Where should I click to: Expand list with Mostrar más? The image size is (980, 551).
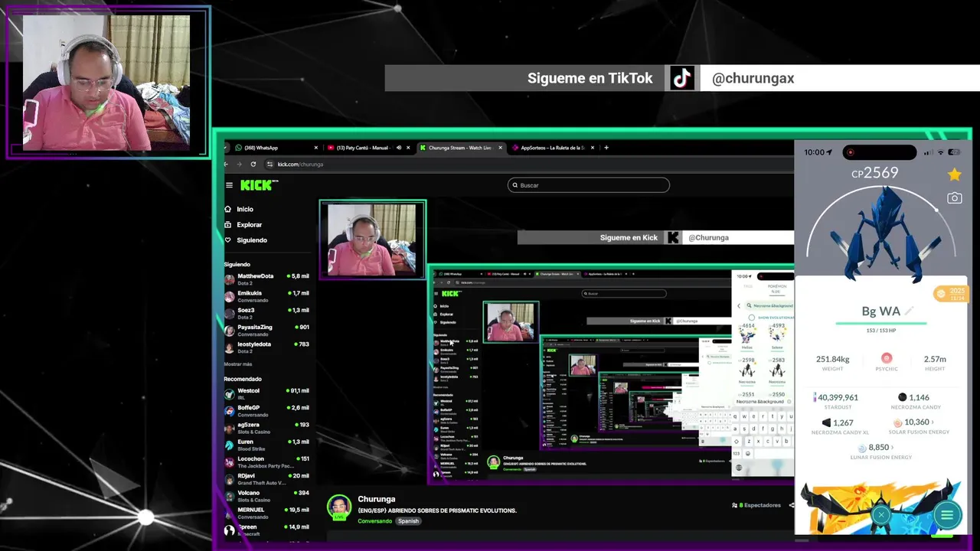tap(237, 364)
